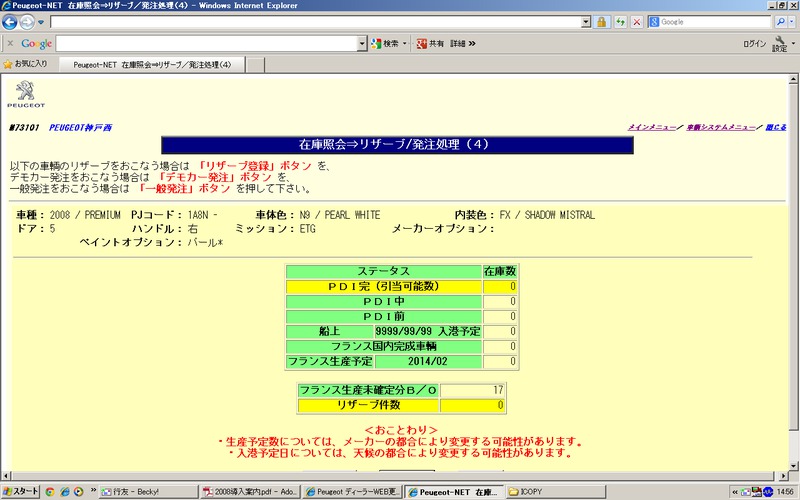Click the magnifier search button

[x=780, y=22]
